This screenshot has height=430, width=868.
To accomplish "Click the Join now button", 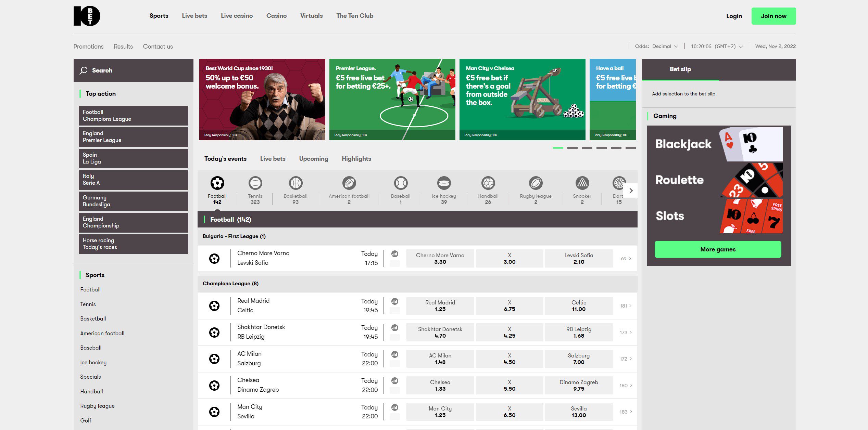I will click(x=773, y=16).
